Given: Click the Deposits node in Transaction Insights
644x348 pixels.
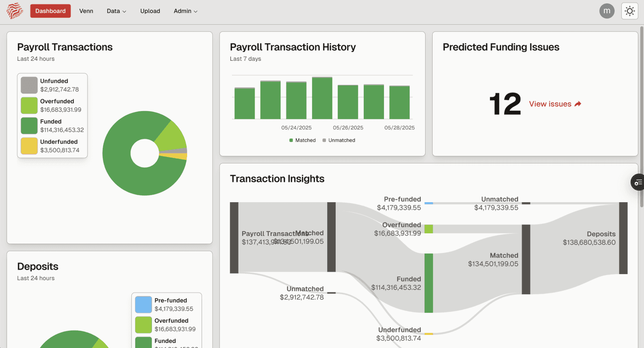Looking at the screenshot, I should pyautogui.click(x=623, y=238).
